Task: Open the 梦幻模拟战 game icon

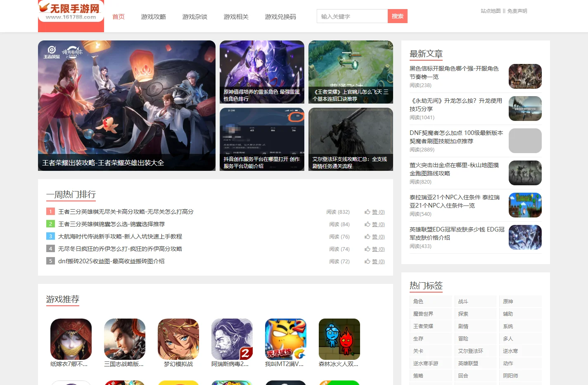Action: point(178,339)
